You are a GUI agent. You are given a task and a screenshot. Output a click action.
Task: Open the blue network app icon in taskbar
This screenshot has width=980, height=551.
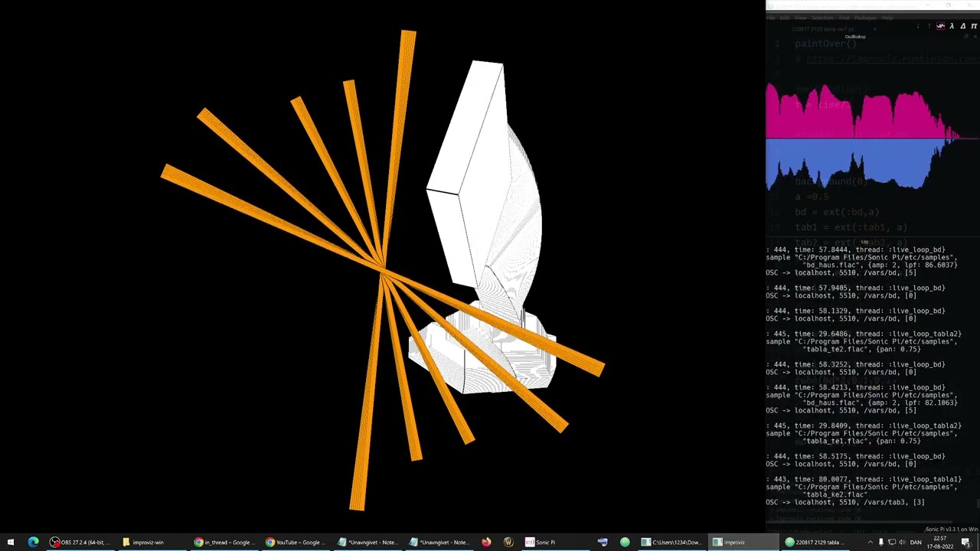coord(603,543)
